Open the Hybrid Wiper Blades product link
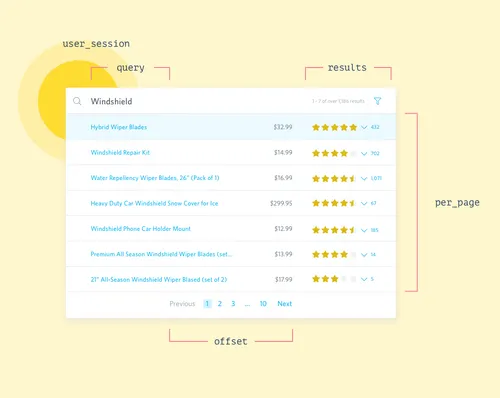500x398 pixels. coord(119,127)
